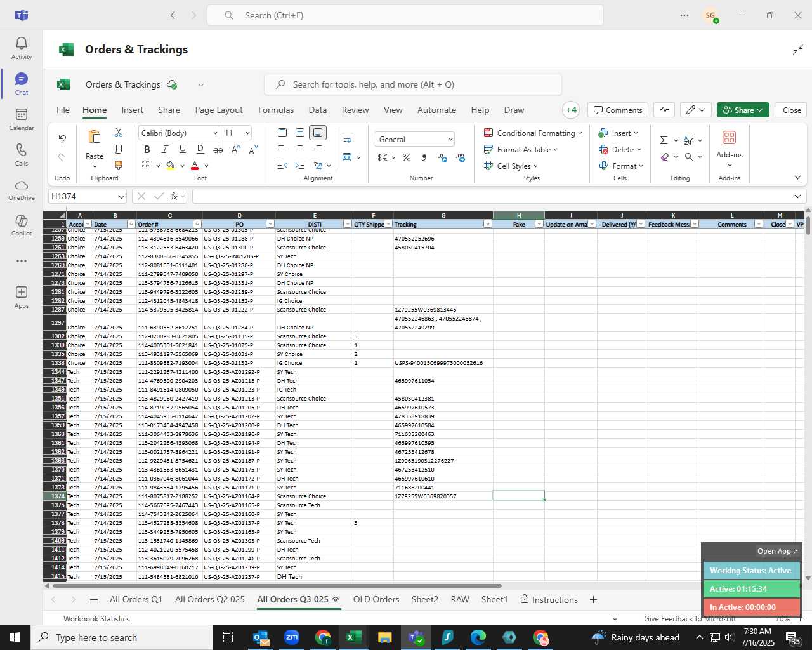Toggle Underline formatting
812x650 pixels.
(x=183, y=149)
